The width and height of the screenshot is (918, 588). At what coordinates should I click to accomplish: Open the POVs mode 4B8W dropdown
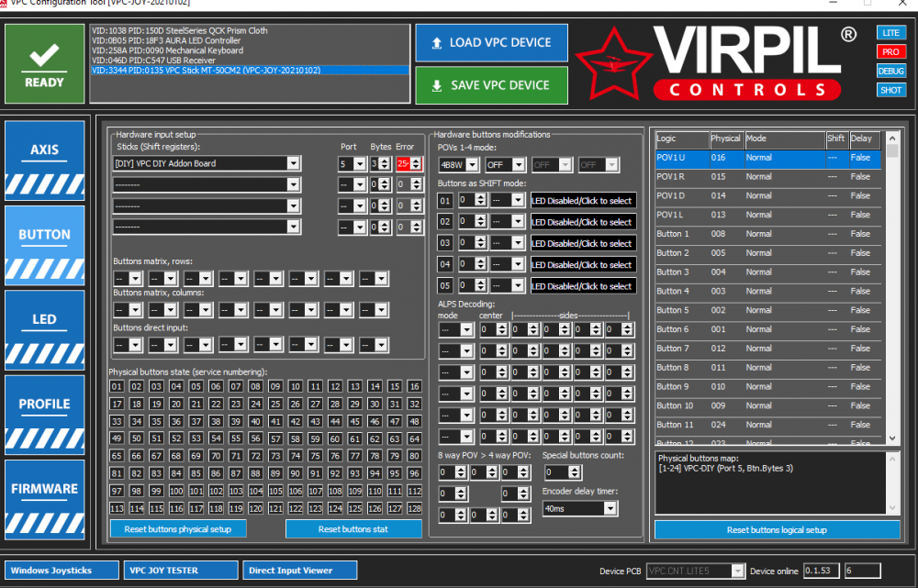(x=472, y=165)
